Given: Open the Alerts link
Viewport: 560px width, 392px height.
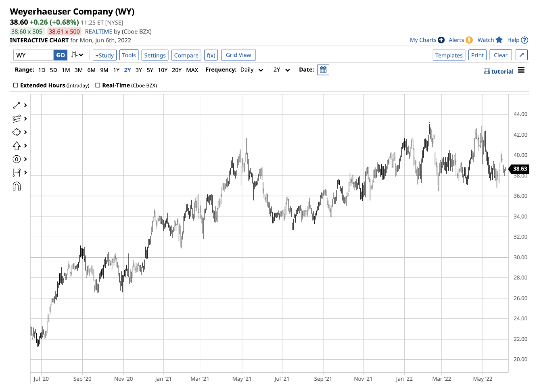Looking at the screenshot, I should point(456,40).
